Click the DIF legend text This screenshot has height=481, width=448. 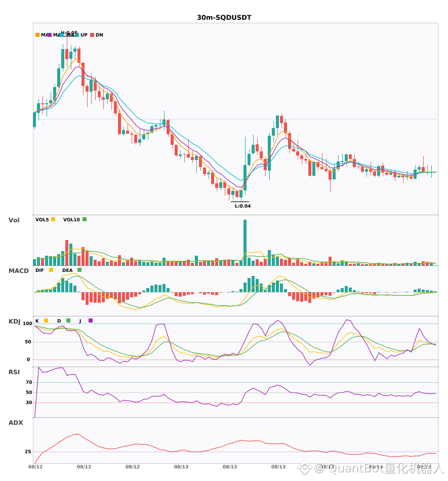click(x=39, y=270)
